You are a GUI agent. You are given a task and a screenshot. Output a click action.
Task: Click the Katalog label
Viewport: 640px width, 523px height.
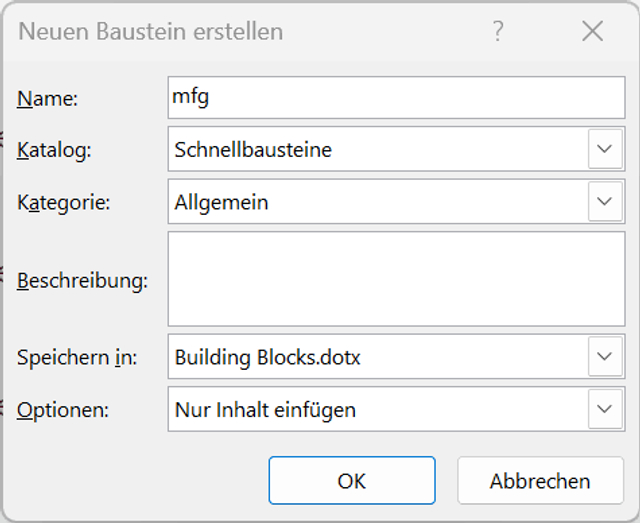pos(54,150)
